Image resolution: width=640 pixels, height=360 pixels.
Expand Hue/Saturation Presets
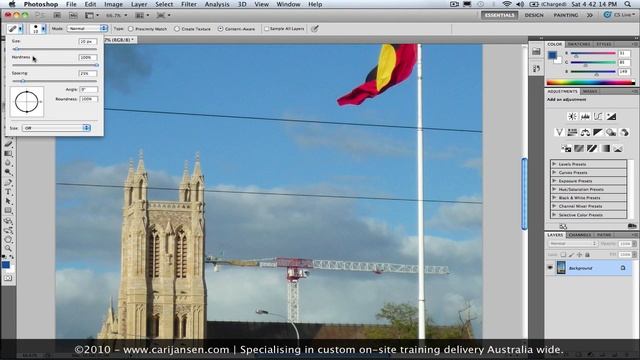pyautogui.click(x=554, y=189)
